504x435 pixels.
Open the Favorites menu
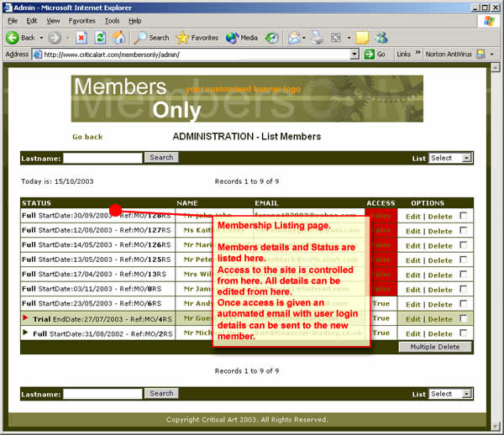coord(82,21)
